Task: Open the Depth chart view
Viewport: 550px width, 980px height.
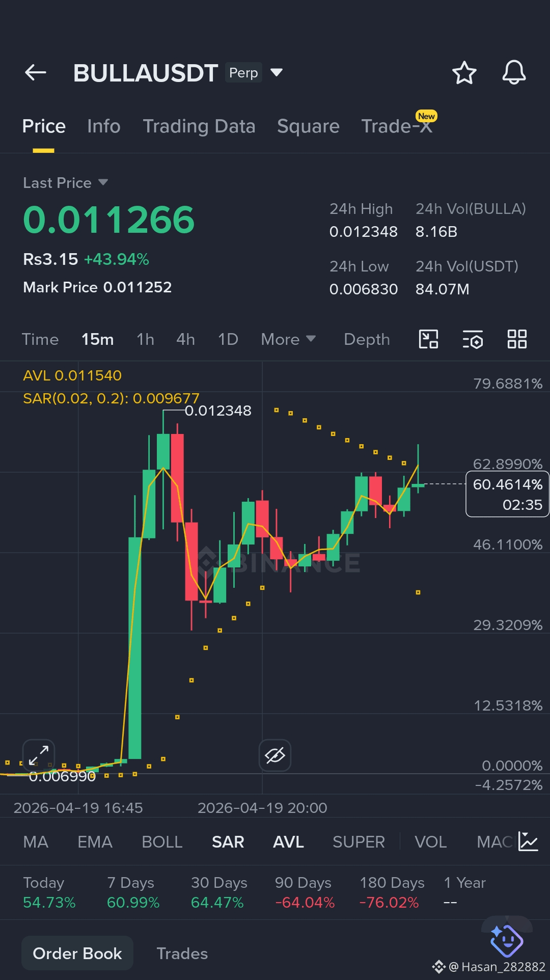Action: click(x=367, y=339)
